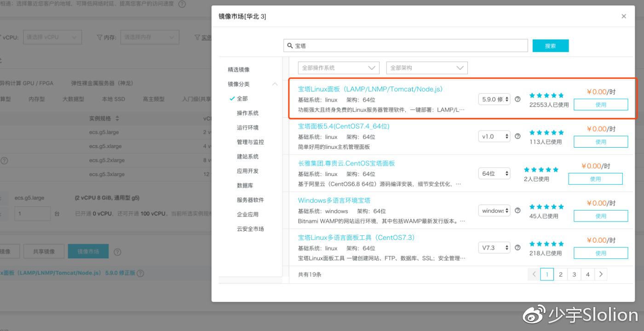
Task: Go to results page 1
Action: (547, 274)
